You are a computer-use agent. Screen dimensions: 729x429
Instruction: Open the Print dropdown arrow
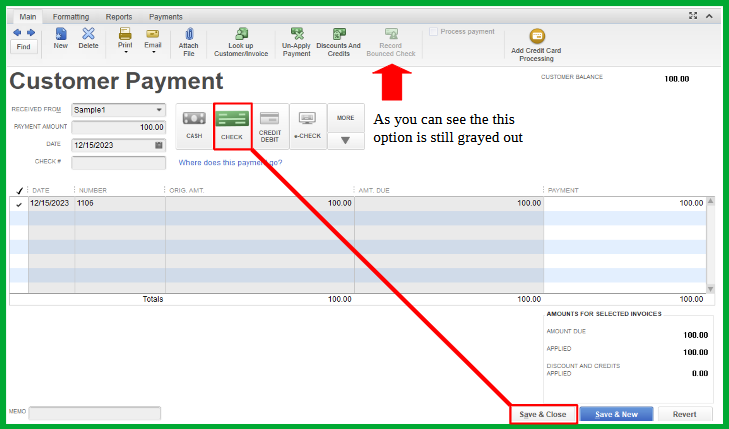click(x=126, y=52)
